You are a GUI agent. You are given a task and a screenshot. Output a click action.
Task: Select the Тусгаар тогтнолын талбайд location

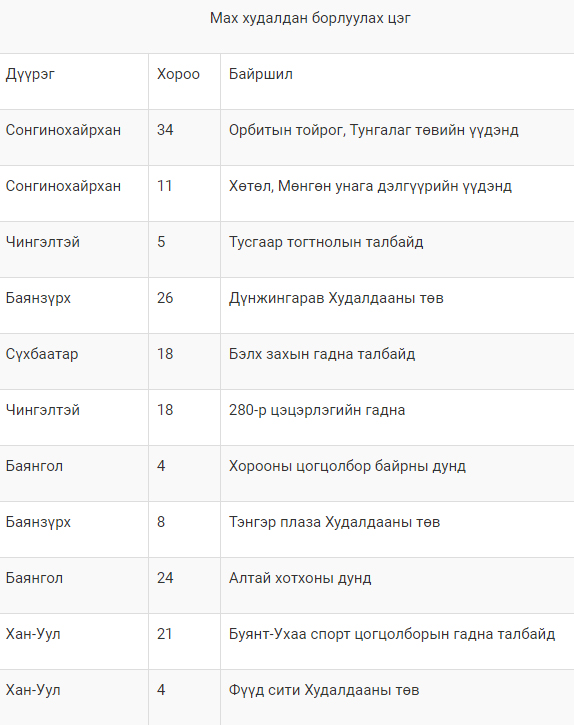pos(326,242)
